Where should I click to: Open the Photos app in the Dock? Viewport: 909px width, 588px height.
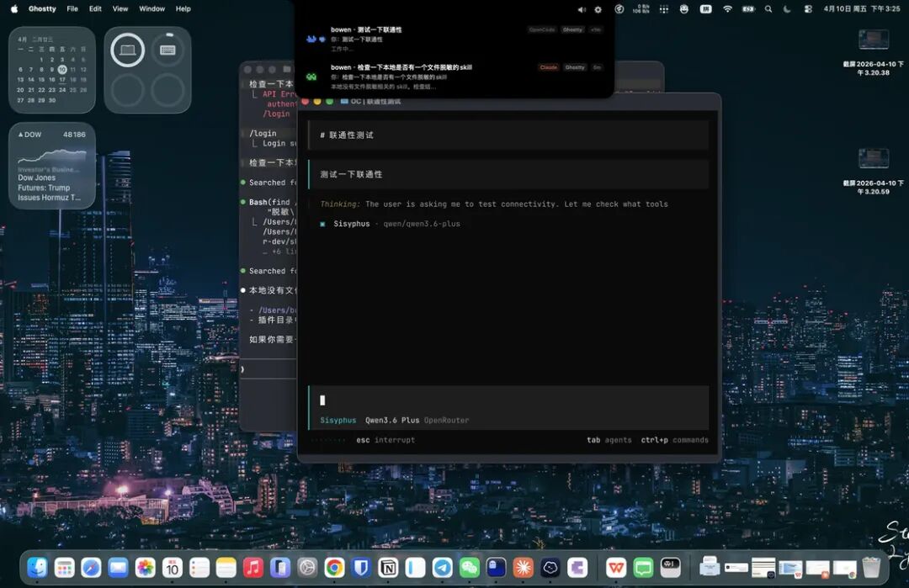[x=145, y=568]
